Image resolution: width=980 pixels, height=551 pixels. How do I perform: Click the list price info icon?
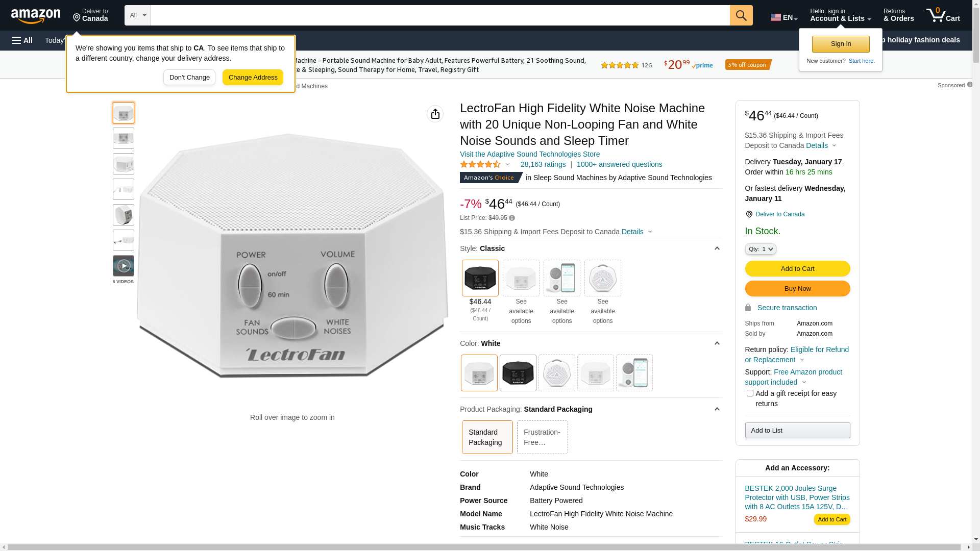tap(512, 218)
